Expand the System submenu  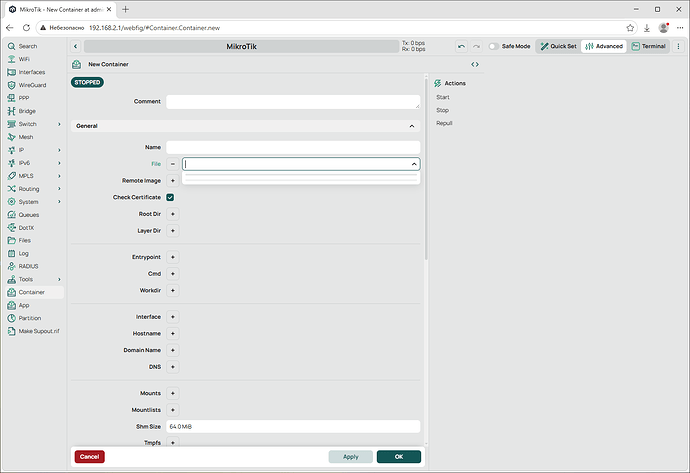click(59, 202)
